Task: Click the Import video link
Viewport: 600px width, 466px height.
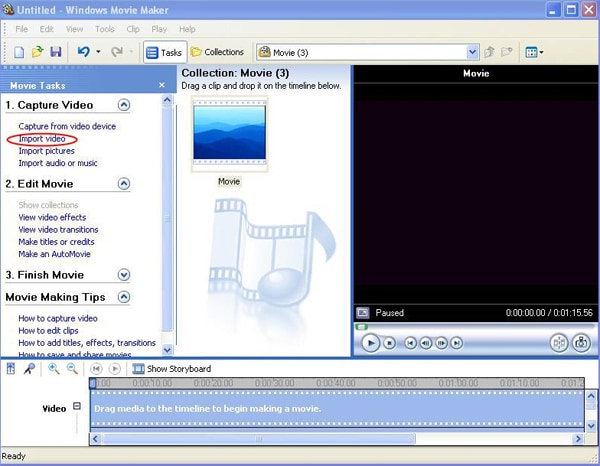Action: click(42, 139)
